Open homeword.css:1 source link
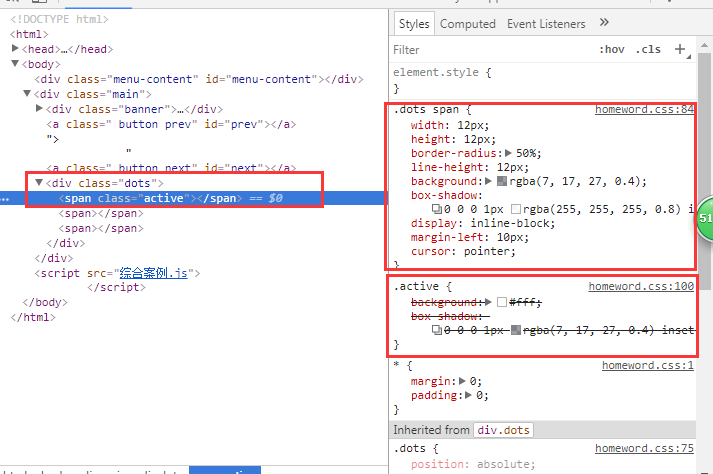Screen dimensions: 713x474 pos(648,365)
